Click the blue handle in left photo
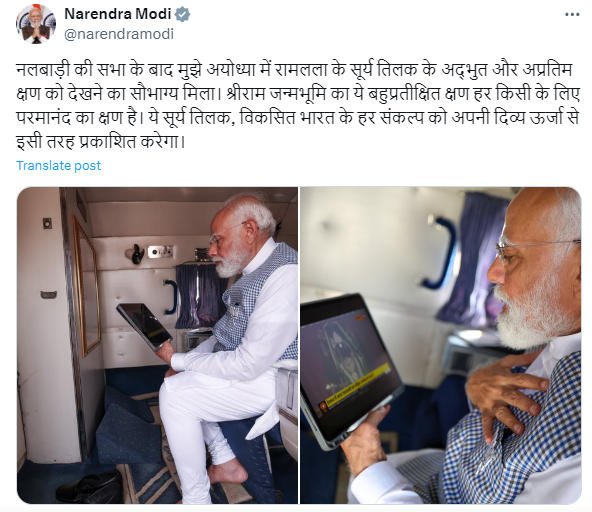Screen dimensions: 592x512 [171, 297]
